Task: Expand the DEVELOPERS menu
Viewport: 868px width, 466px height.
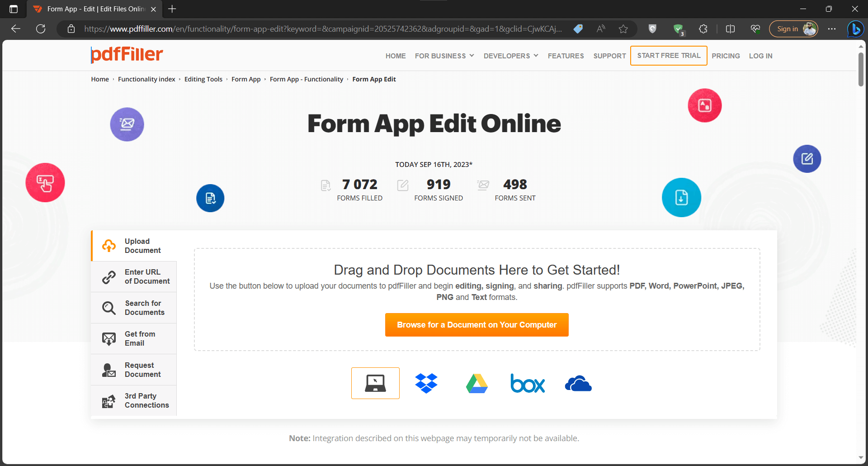Action: tap(510, 56)
